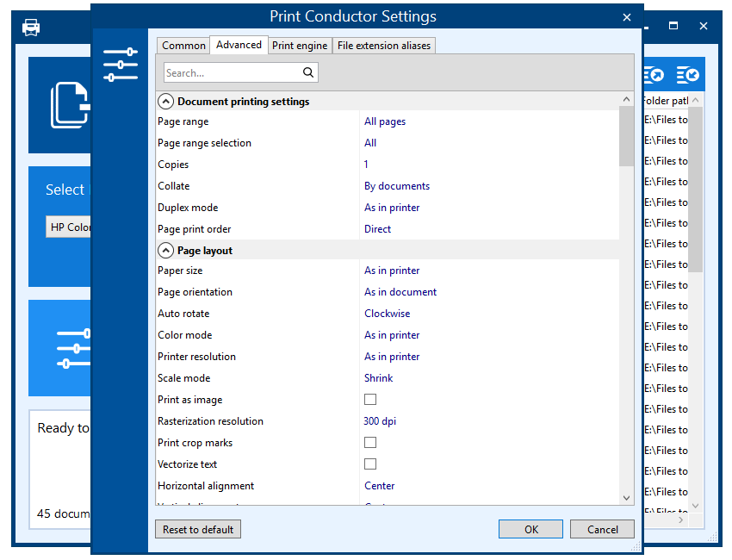
Task: Click the Page range selection value All
Action: (370, 143)
